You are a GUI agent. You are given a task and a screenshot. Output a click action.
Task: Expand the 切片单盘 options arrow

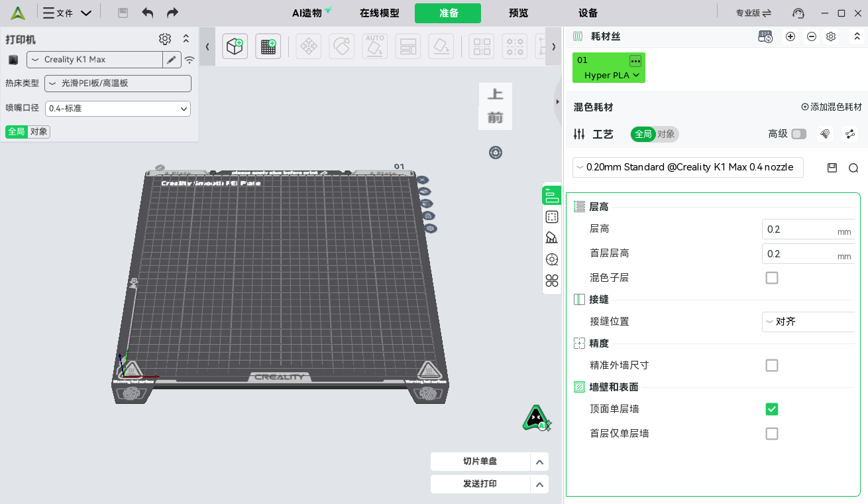(x=540, y=462)
